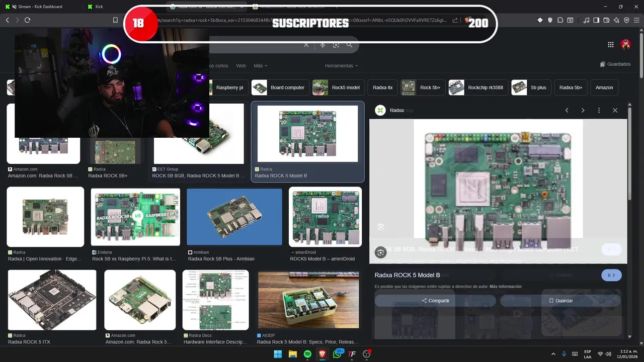Select the Radxa itx filter chip

point(383,87)
